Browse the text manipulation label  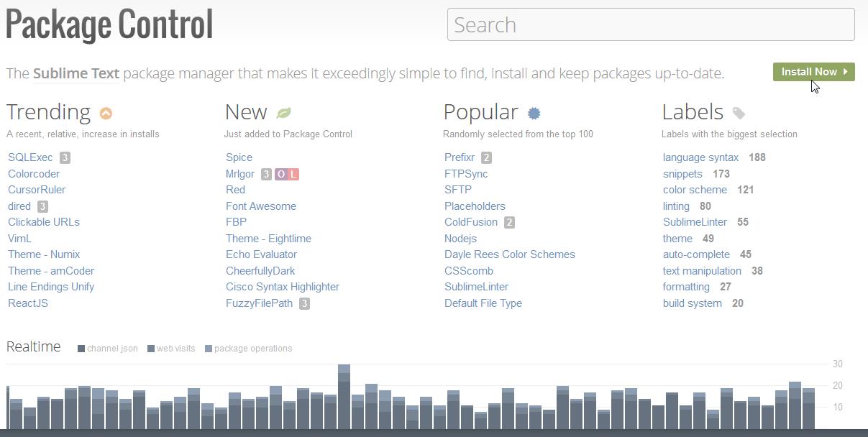click(702, 271)
